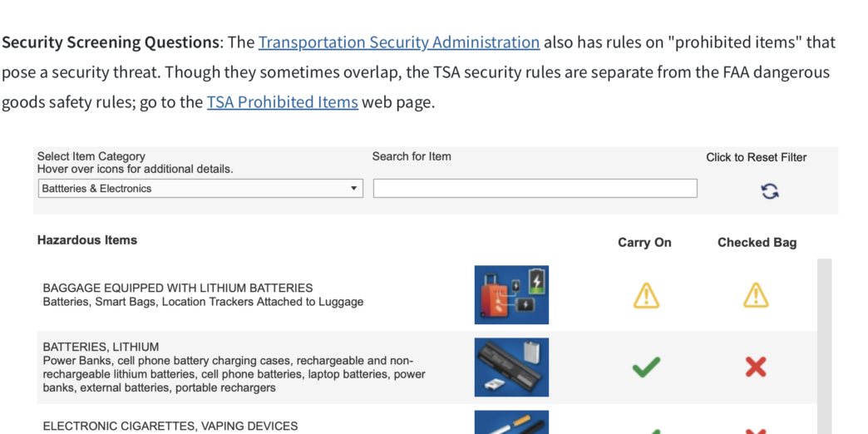The width and height of the screenshot is (868, 434).
Task: Click the yellow Checked Bag warning icon for baggage
Action: click(756, 295)
